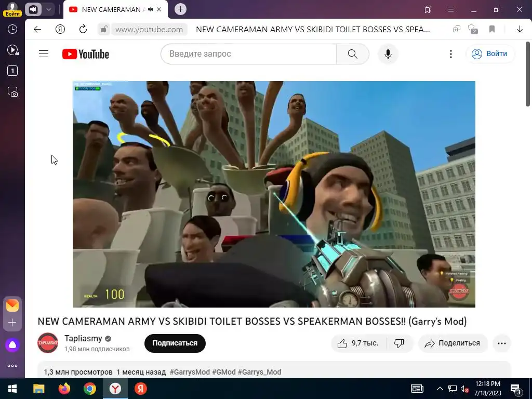This screenshot has height=399, width=532.
Task: Click the YouTube search magnifier button
Action: [x=353, y=54]
